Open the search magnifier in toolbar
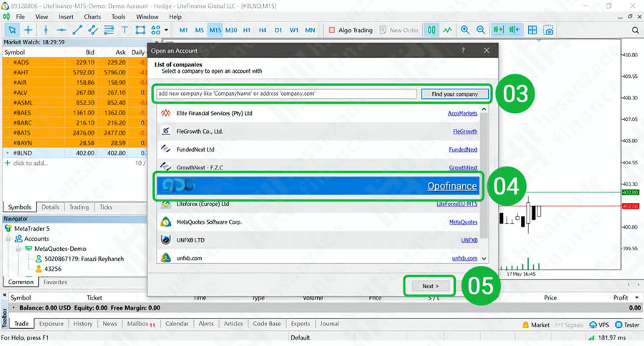Image resolution: width=644 pixels, height=346 pixels. 635,30
